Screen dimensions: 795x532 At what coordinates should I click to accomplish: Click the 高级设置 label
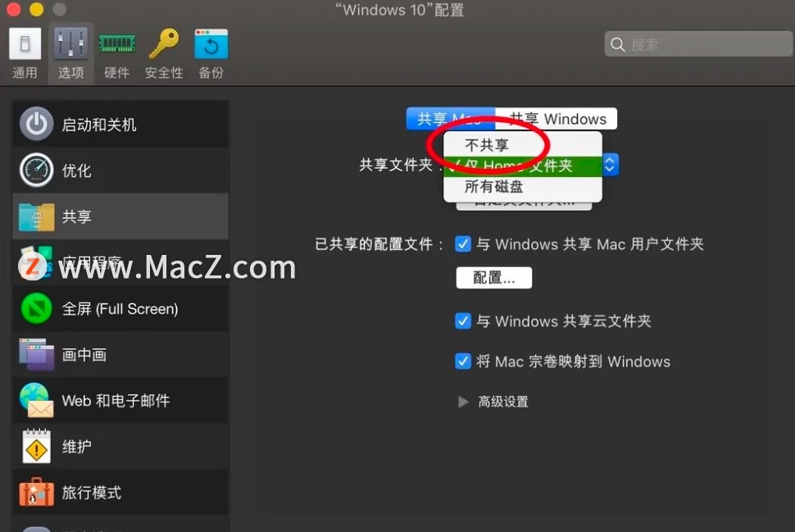503,402
